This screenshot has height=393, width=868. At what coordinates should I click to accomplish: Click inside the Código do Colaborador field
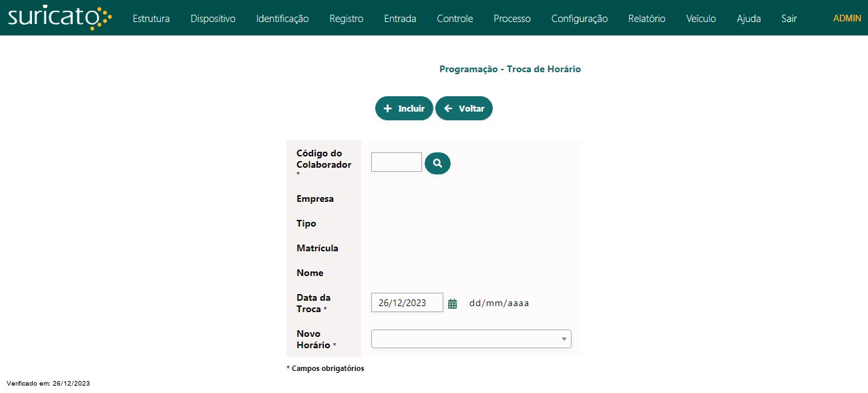(397, 162)
